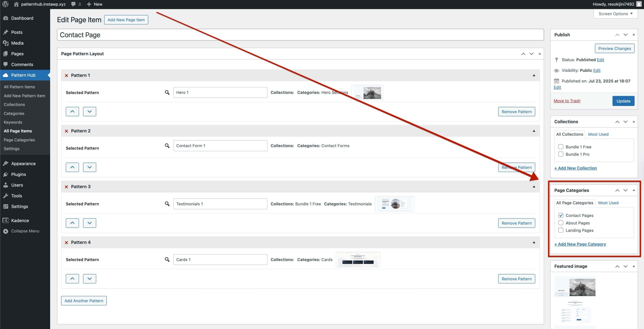Uncheck the Contact Pages category
This screenshot has width=644, height=329.
click(x=561, y=215)
